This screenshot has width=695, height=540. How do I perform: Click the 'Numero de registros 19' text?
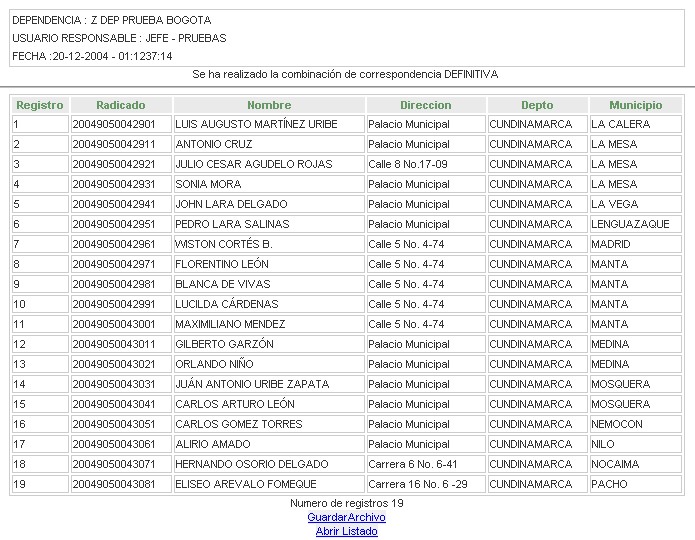(347, 503)
